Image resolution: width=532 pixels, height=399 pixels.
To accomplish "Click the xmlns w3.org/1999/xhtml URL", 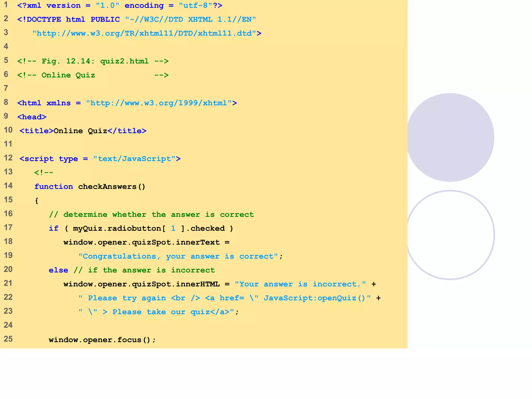I will 159,103.
